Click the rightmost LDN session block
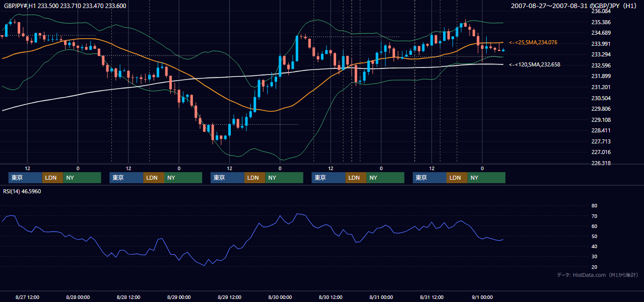The width and height of the screenshot is (644, 302). (457, 178)
